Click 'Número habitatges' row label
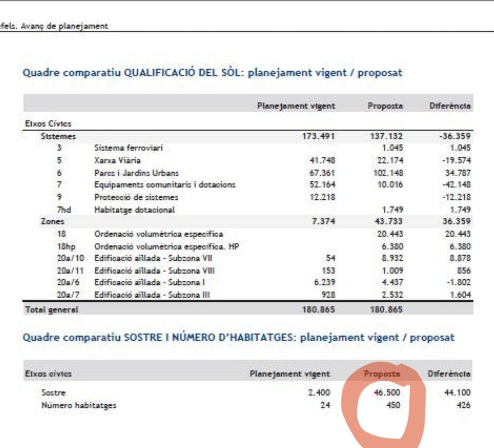This screenshot has width=494, height=448. pos(79,405)
